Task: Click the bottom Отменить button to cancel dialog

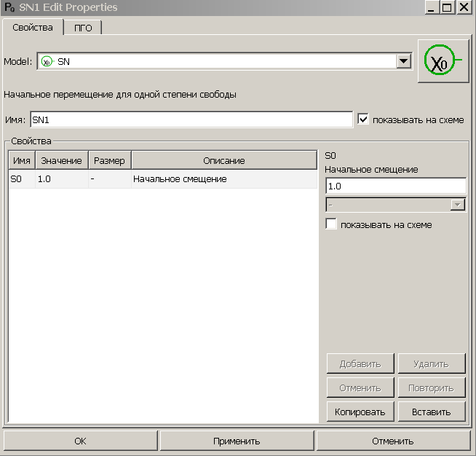Action: click(393, 441)
